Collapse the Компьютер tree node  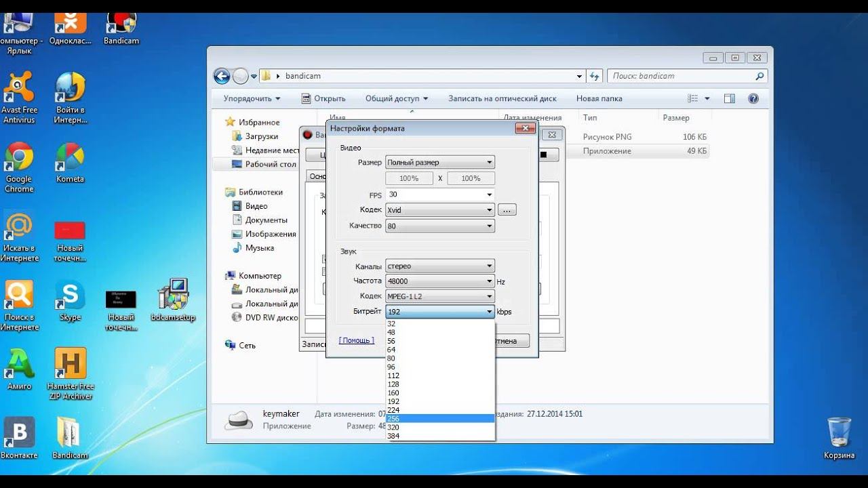pyautogui.click(x=253, y=276)
